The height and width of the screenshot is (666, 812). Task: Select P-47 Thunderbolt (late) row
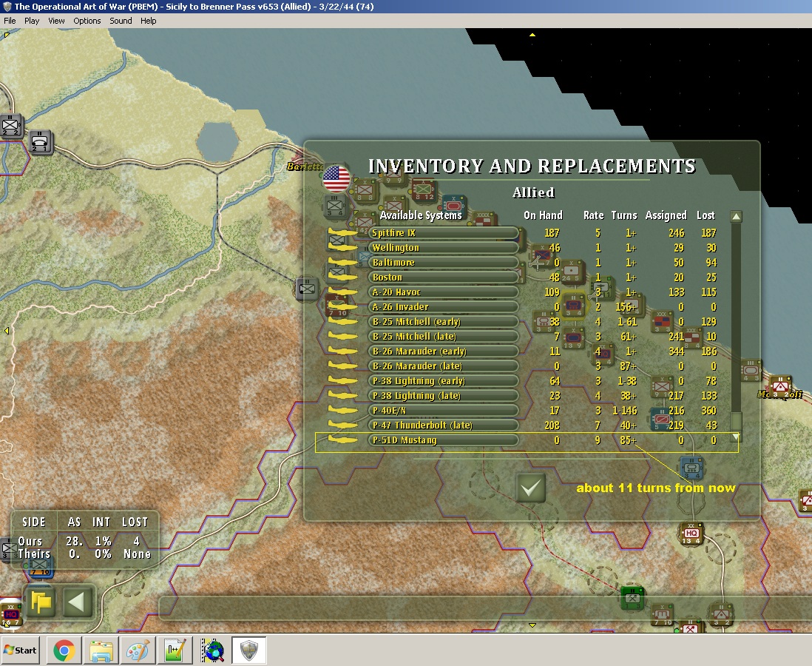click(443, 425)
